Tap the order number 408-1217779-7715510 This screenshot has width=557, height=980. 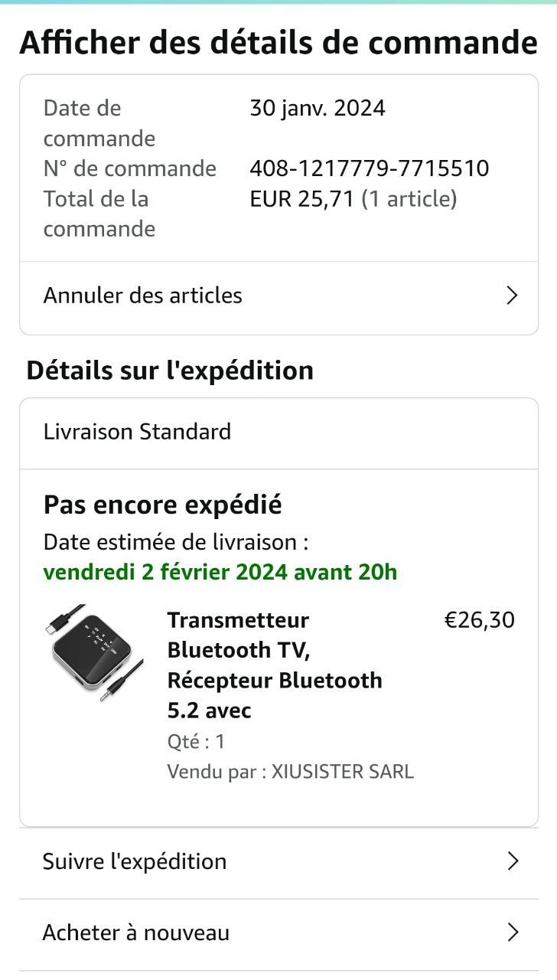coord(369,168)
